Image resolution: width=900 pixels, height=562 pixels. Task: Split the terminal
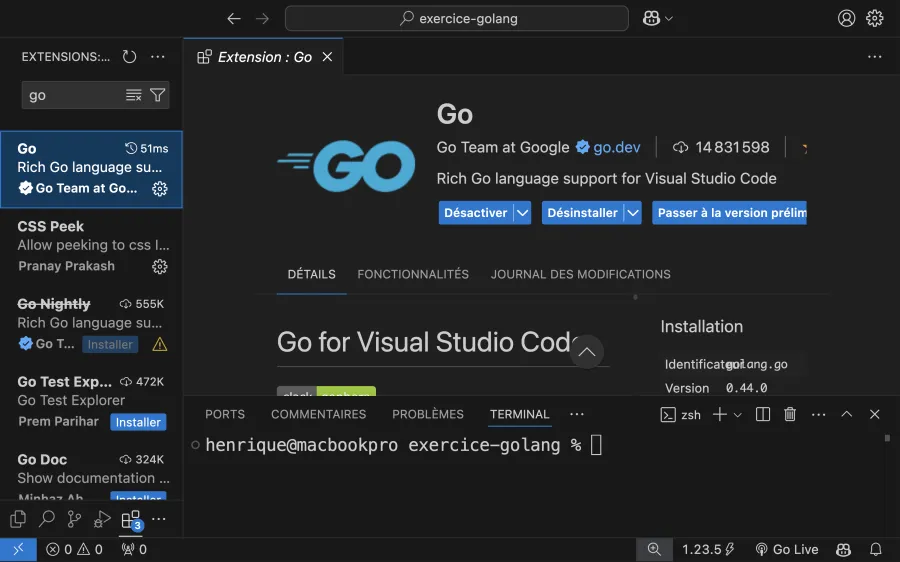pyautogui.click(x=763, y=414)
